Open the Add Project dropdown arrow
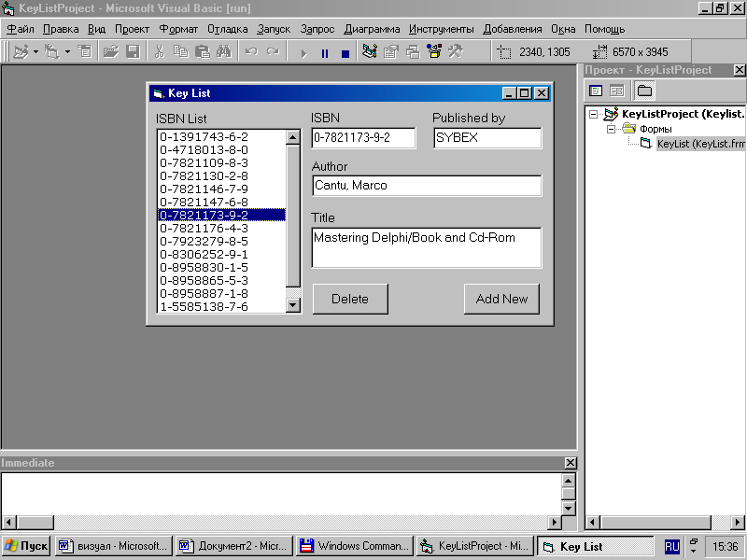The width and height of the screenshot is (747, 560). 35,51
